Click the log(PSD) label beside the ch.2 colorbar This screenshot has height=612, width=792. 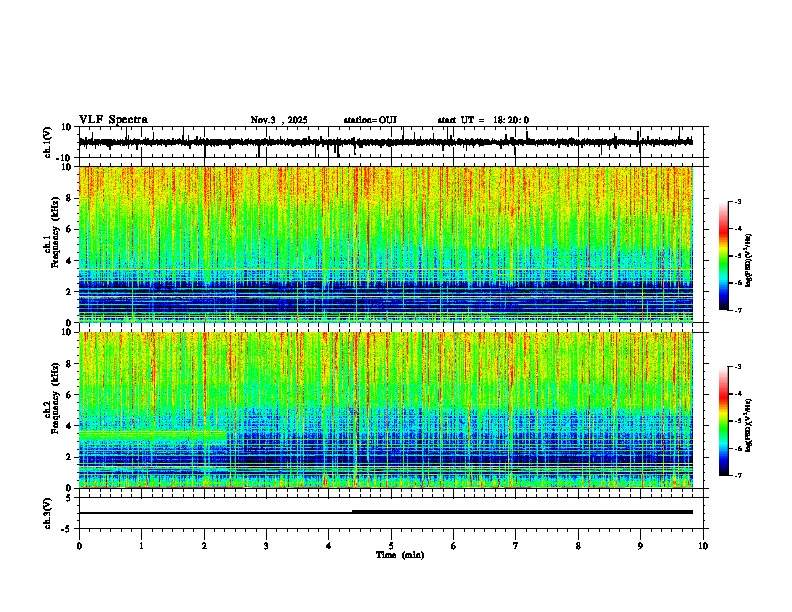click(x=749, y=426)
